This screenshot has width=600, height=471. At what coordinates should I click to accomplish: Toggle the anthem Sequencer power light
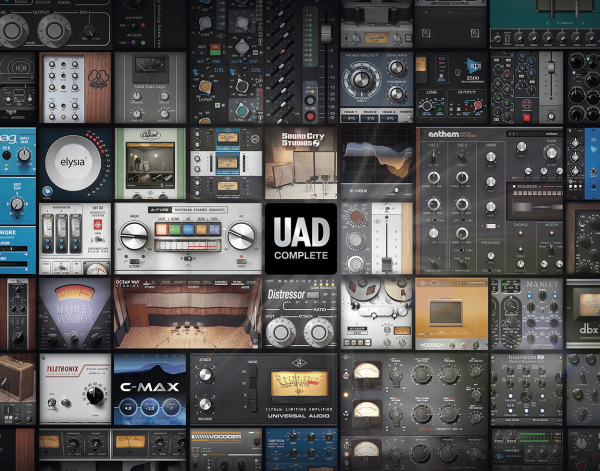[x=513, y=186]
